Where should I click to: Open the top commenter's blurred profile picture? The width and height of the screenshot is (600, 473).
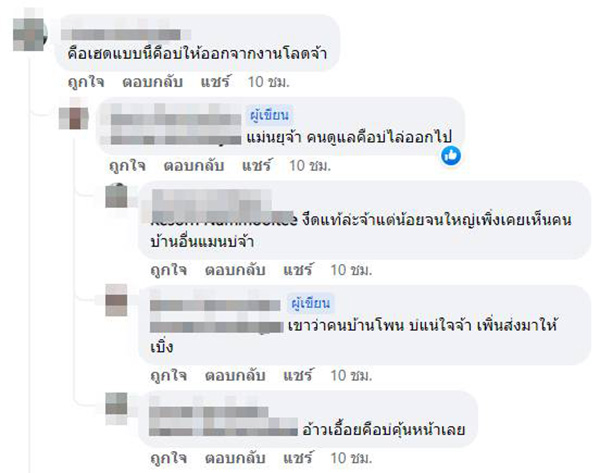coord(30,34)
